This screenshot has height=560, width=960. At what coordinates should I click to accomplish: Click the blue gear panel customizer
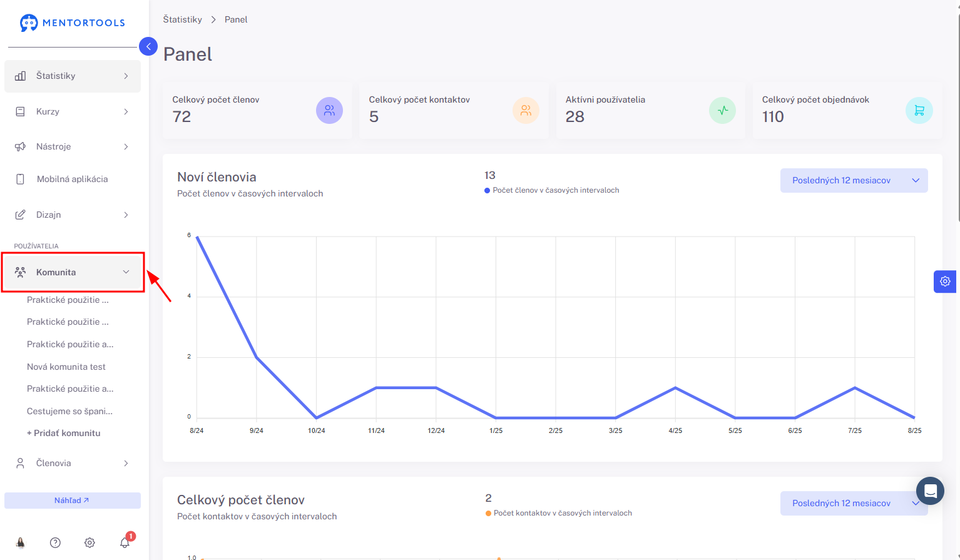tap(945, 282)
